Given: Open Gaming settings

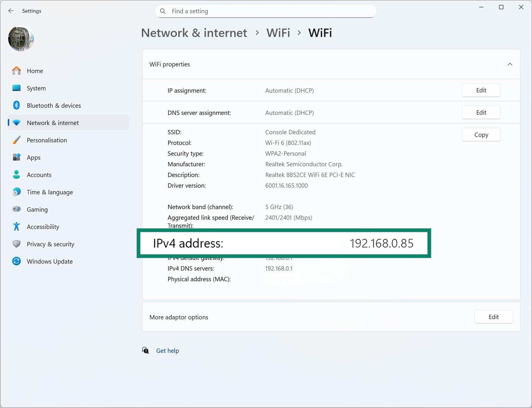Looking at the screenshot, I should pyautogui.click(x=68, y=209).
